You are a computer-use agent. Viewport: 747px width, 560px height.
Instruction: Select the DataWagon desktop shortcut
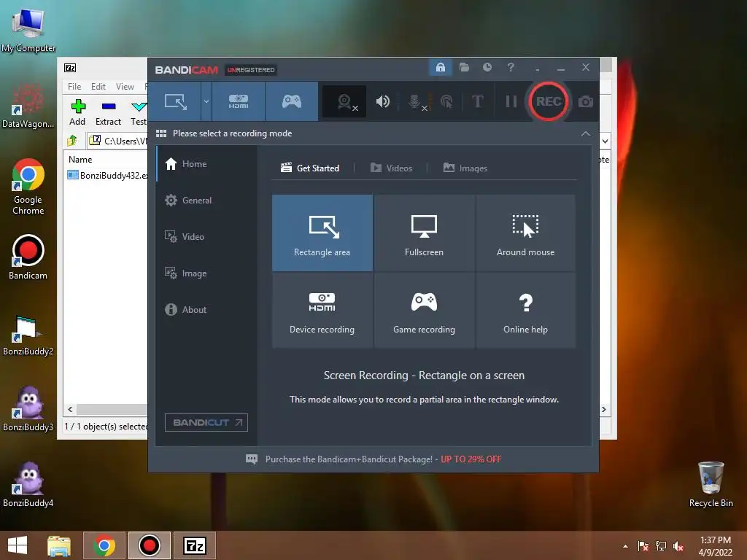[28, 106]
